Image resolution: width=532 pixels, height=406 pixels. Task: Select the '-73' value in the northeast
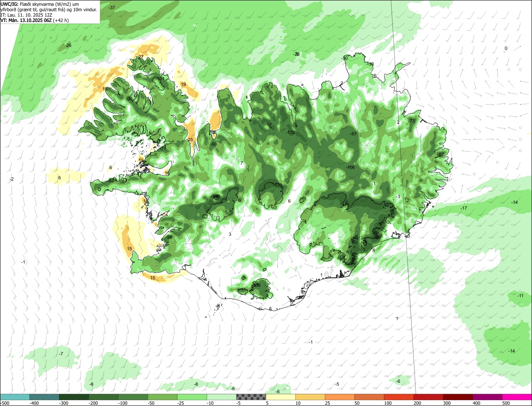pyautogui.click(x=411, y=121)
